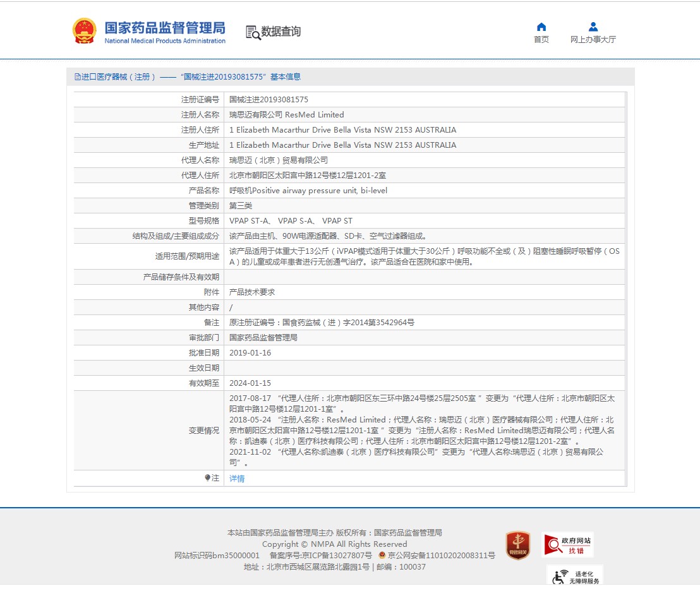Click the footer site ID 网站标识码bm35000001
700x598 pixels.
217,555
